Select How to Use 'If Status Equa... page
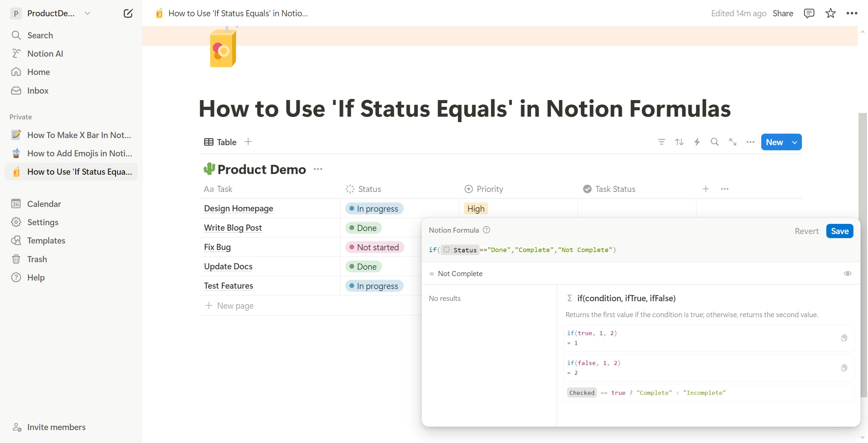The width and height of the screenshot is (868, 443). point(71,172)
